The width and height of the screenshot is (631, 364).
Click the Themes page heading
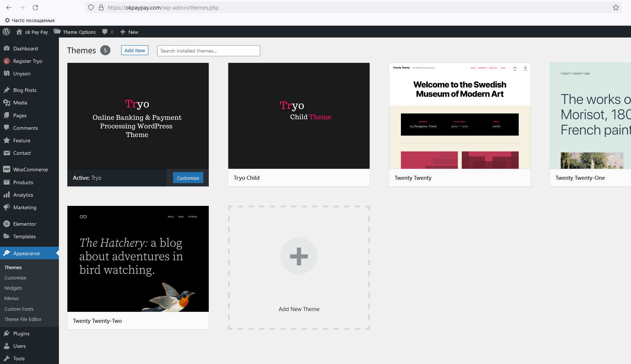pos(81,50)
